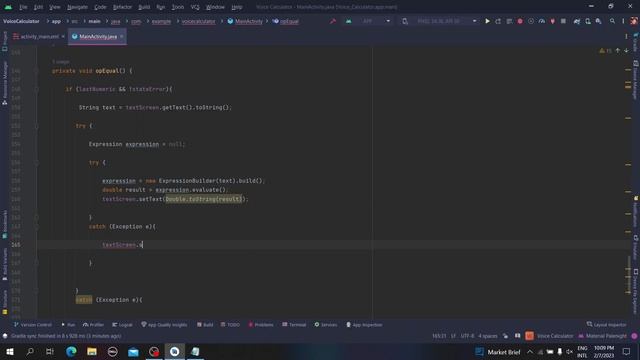Image resolution: width=640 pixels, height=360 pixels.
Task: Click Apply Changes and Restart Activity icon
Action: [x=498, y=21]
